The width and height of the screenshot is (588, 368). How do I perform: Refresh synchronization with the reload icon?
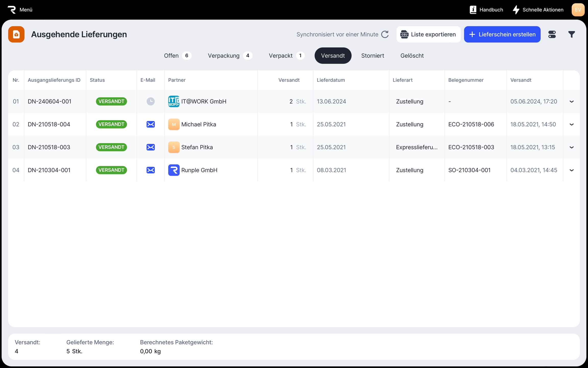point(385,34)
